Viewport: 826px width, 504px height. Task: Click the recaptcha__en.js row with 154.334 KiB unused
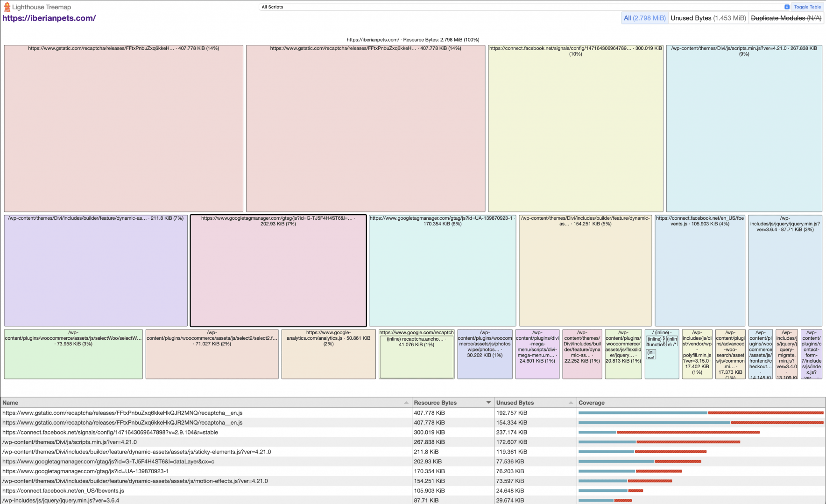click(413, 423)
